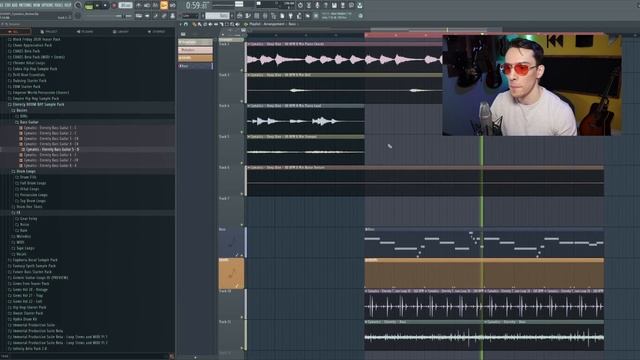The image size is (640, 360).
Task: Toggle the metronome icon beside the tempo
Action: click(x=139, y=5)
